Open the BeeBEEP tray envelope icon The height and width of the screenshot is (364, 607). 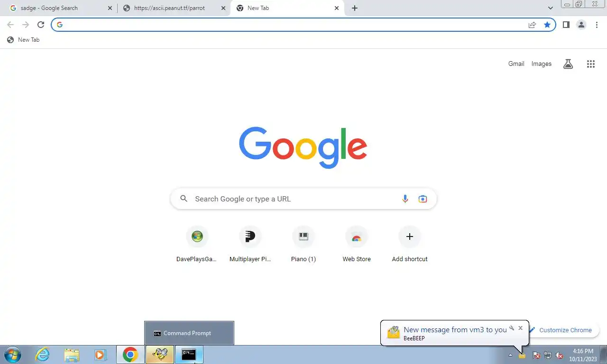click(x=522, y=355)
